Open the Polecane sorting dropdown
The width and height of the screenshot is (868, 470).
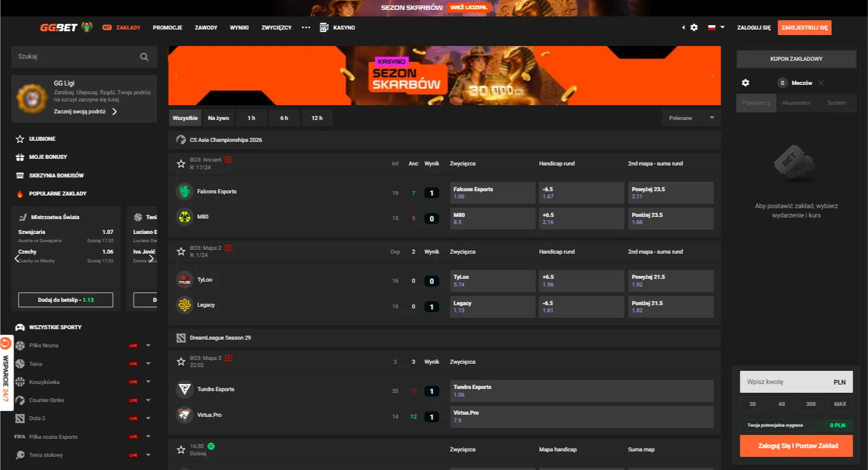pyautogui.click(x=691, y=118)
